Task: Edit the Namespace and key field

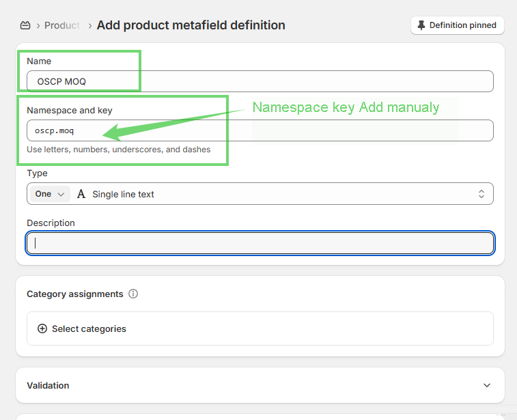Action: pyautogui.click(x=260, y=130)
